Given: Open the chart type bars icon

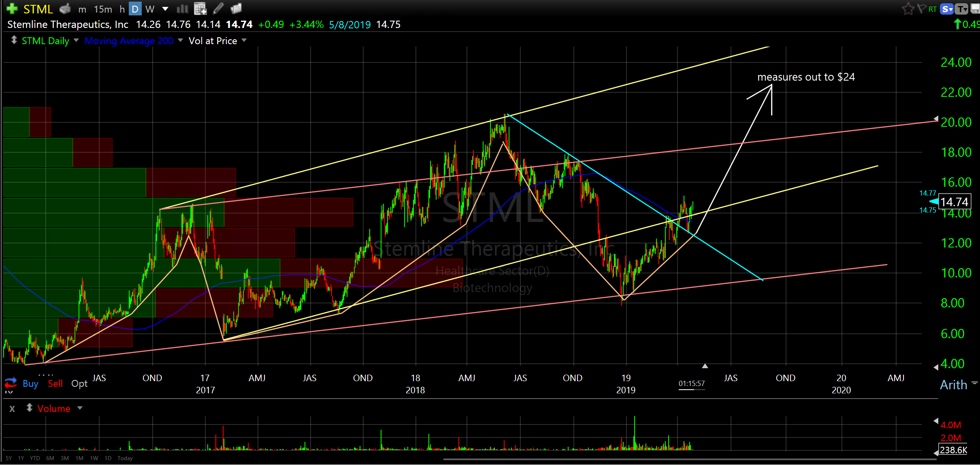Looking at the screenshot, I should point(183,9).
